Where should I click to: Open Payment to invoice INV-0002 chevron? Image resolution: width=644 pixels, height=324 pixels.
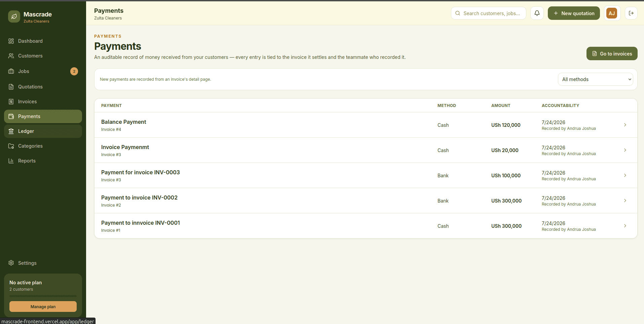pos(625,201)
